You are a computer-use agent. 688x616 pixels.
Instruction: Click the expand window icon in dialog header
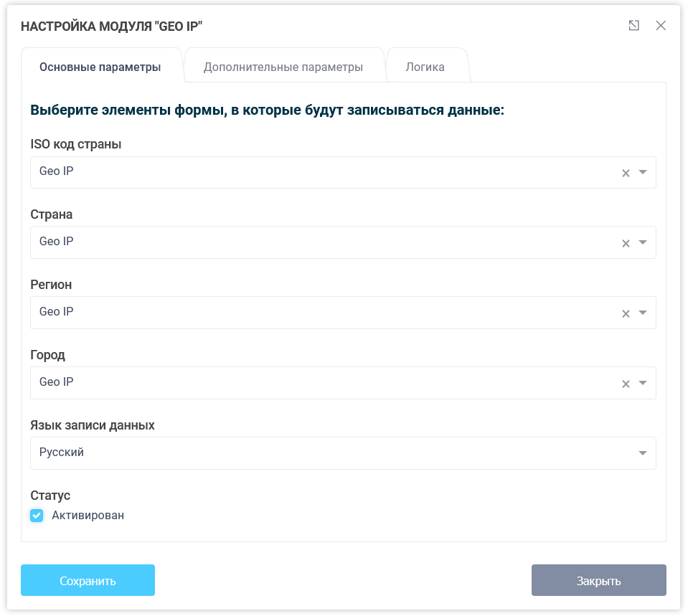(633, 25)
